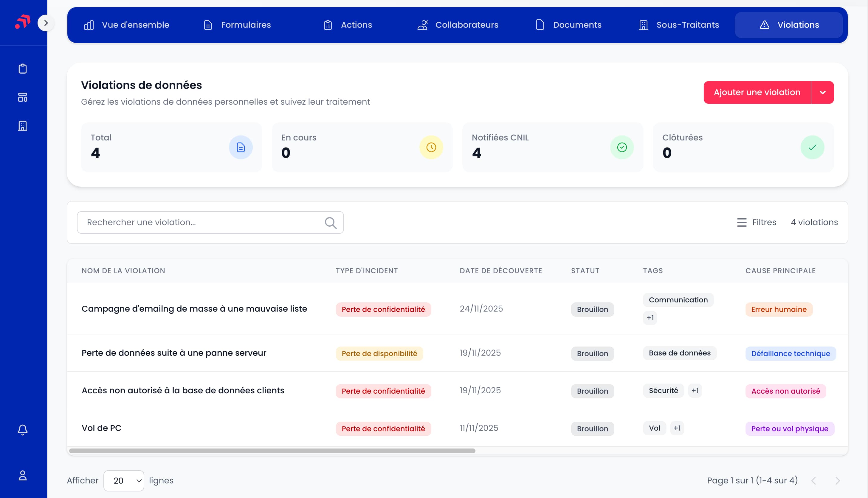Go to the Formulaires tab
The width and height of the screenshot is (868, 498).
237,25
